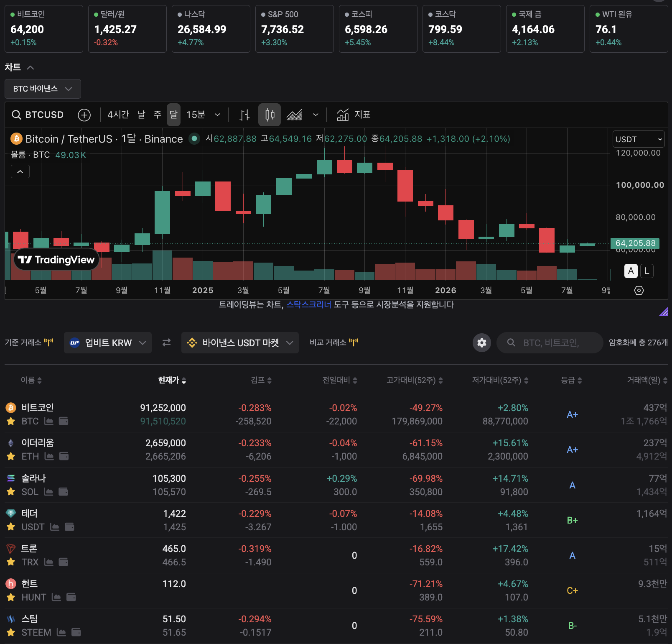This screenshot has width=672, height=644.
Task: Open indicators (지표) menu
Action: (x=354, y=115)
